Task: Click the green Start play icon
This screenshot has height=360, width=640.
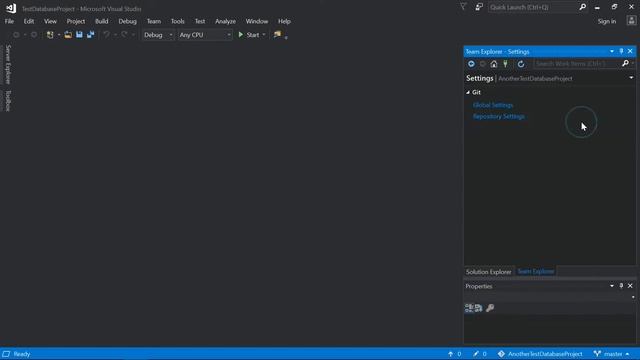Action: pos(241,35)
